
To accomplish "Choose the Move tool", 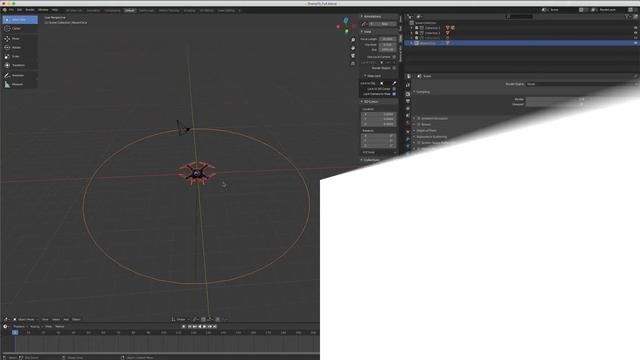I will tap(20, 38).
